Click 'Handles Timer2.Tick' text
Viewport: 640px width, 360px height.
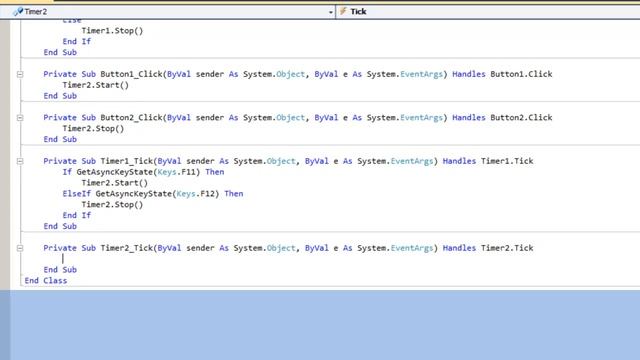(488, 248)
